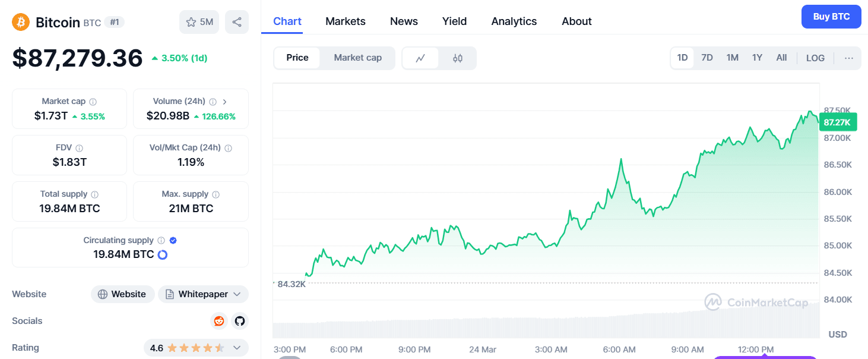Click the Buy BTC button

831,17
